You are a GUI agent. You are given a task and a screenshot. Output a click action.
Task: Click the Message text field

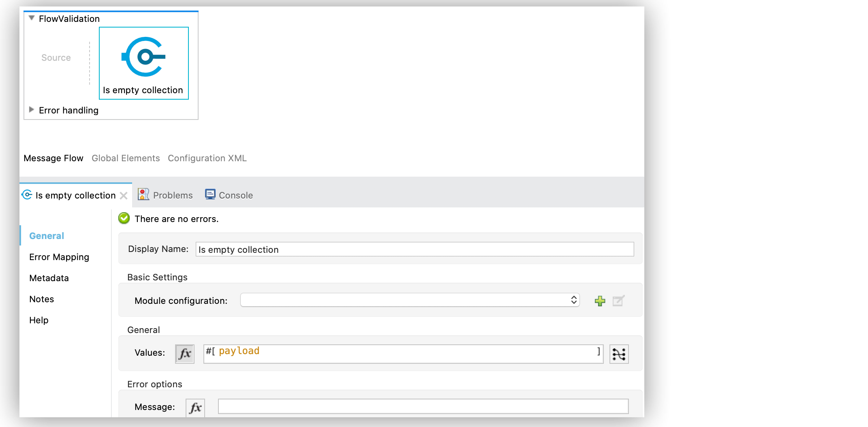[423, 406]
